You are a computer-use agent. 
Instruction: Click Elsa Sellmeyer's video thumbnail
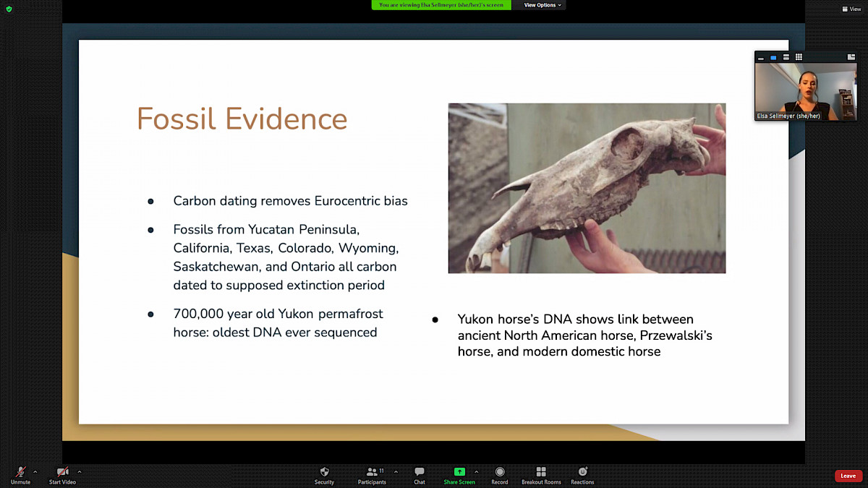click(805, 90)
